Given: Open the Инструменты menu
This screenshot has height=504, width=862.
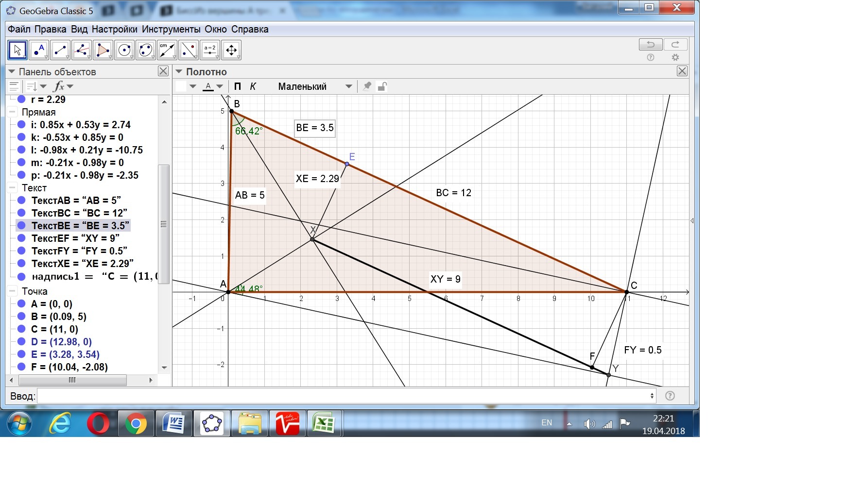Looking at the screenshot, I should (x=171, y=29).
